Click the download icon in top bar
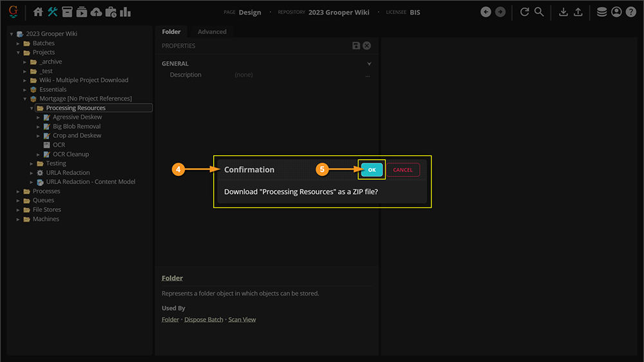Screen dimensions: 644x362 (563, 12)
